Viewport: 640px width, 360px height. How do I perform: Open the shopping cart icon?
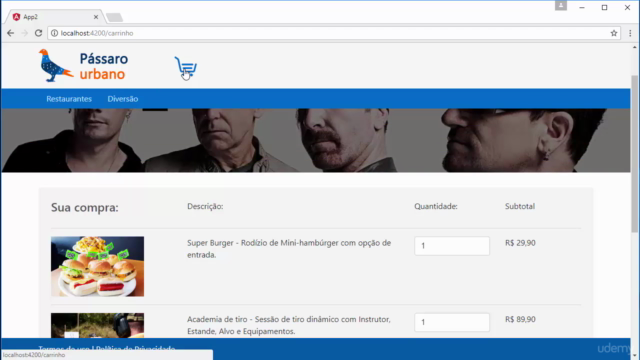186,67
